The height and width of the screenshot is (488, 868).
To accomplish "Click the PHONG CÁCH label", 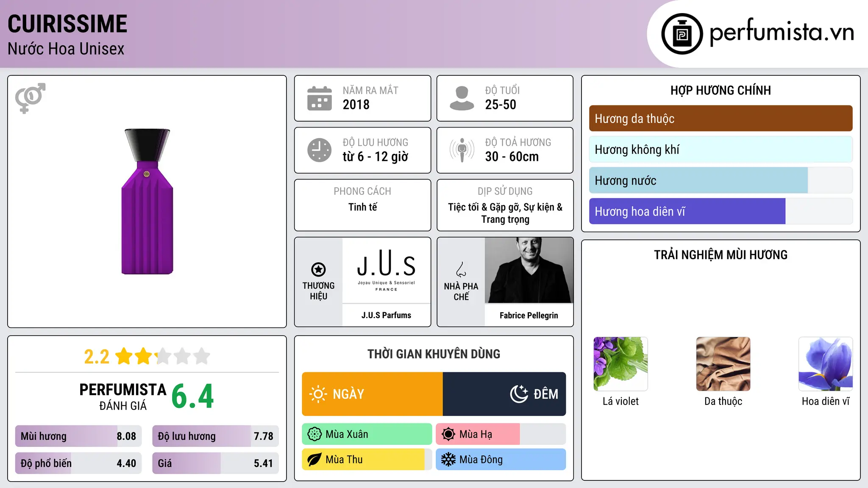I will click(x=362, y=191).
